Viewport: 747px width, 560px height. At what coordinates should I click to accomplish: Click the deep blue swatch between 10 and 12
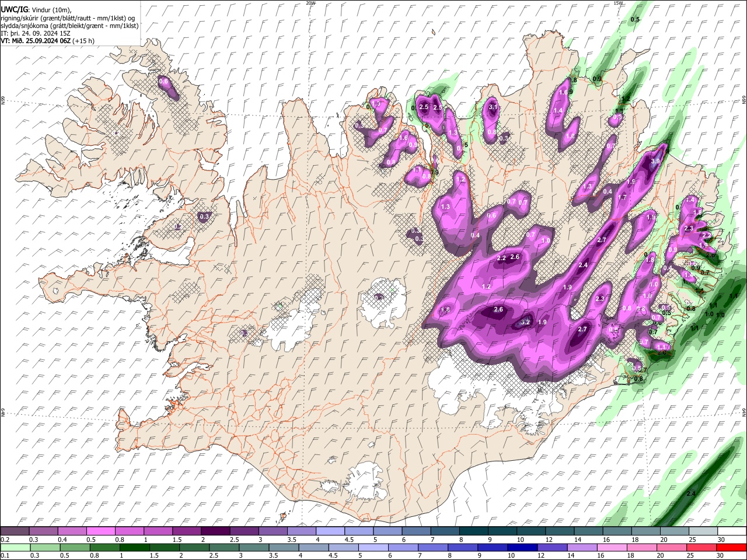click(x=522, y=547)
